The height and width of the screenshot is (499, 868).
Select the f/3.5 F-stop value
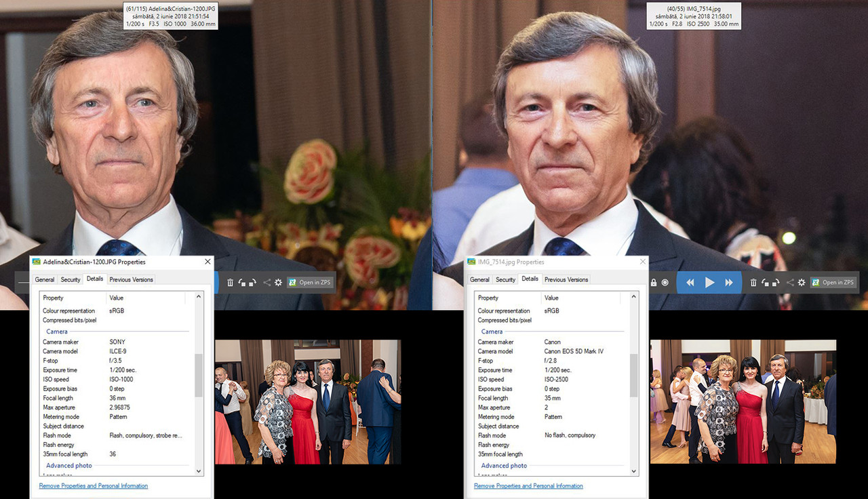click(116, 361)
